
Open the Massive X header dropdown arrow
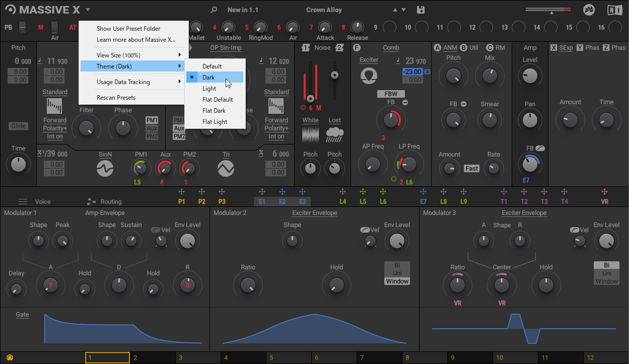coord(88,10)
